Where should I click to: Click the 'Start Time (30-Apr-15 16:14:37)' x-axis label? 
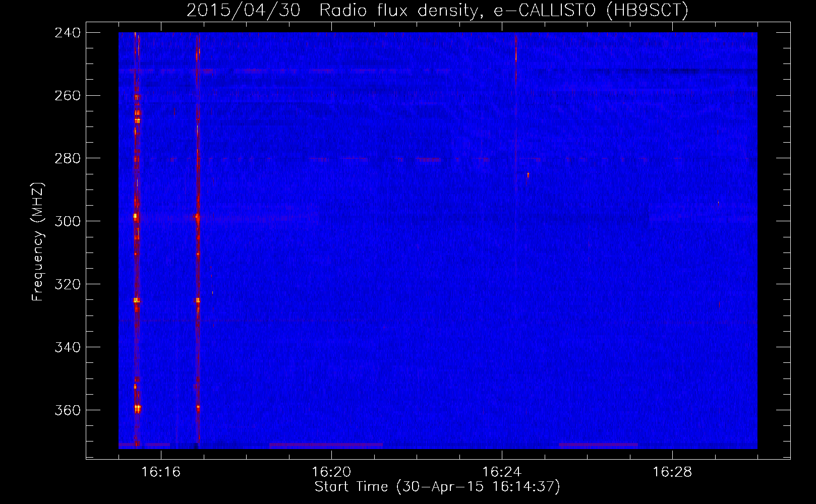[437, 487]
